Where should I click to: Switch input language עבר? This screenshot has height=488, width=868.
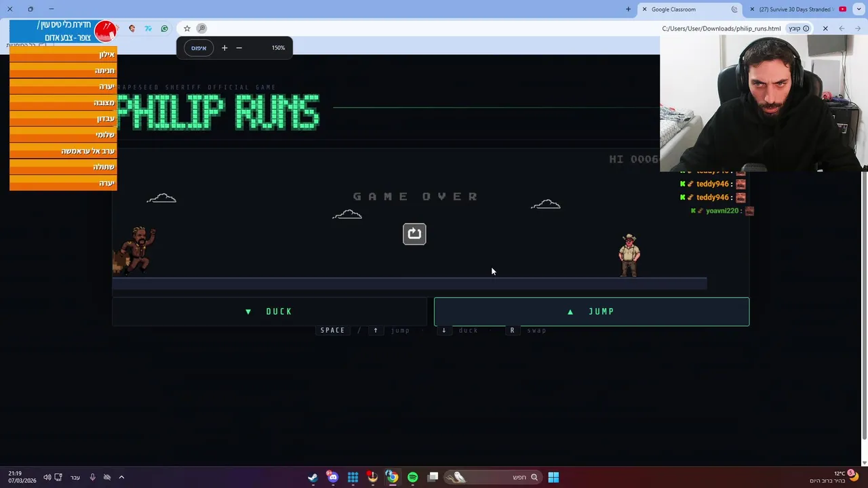coord(75,477)
